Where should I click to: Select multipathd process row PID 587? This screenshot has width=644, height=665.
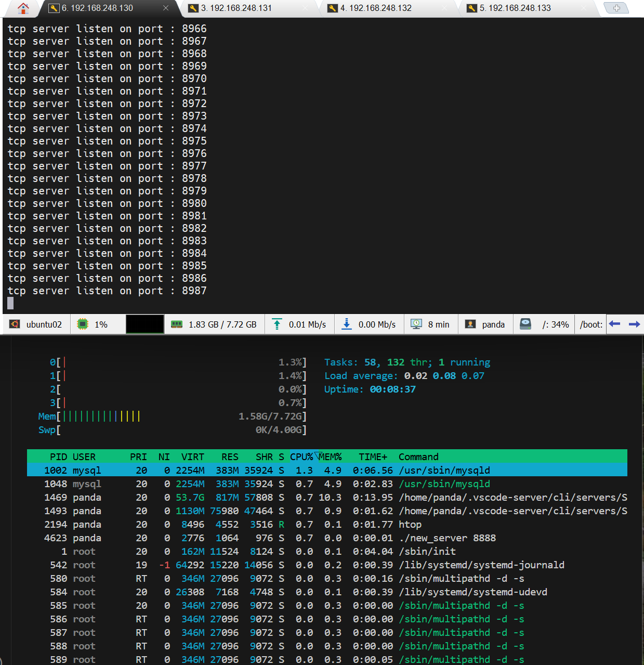(327, 633)
